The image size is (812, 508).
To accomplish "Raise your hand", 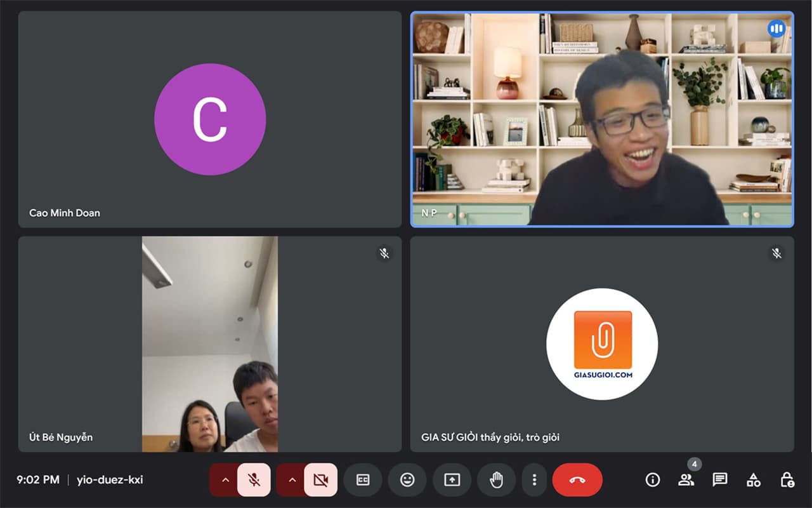I will pos(496,480).
